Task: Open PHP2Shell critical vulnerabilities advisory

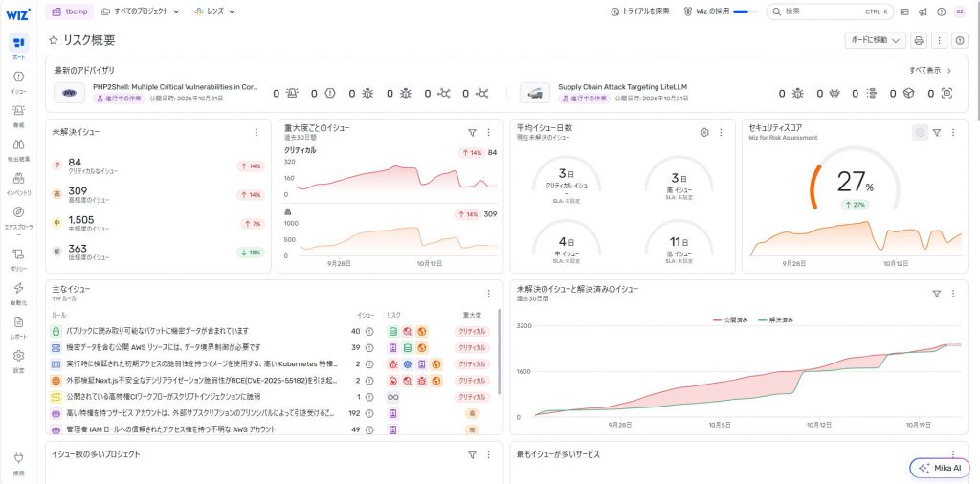Action: click(x=175, y=87)
